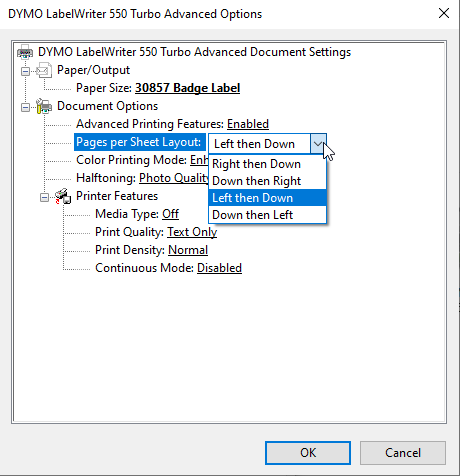The width and height of the screenshot is (460, 476).
Task: Collapse the Paper/Output tree node
Action: pyautogui.click(x=25, y=71)
